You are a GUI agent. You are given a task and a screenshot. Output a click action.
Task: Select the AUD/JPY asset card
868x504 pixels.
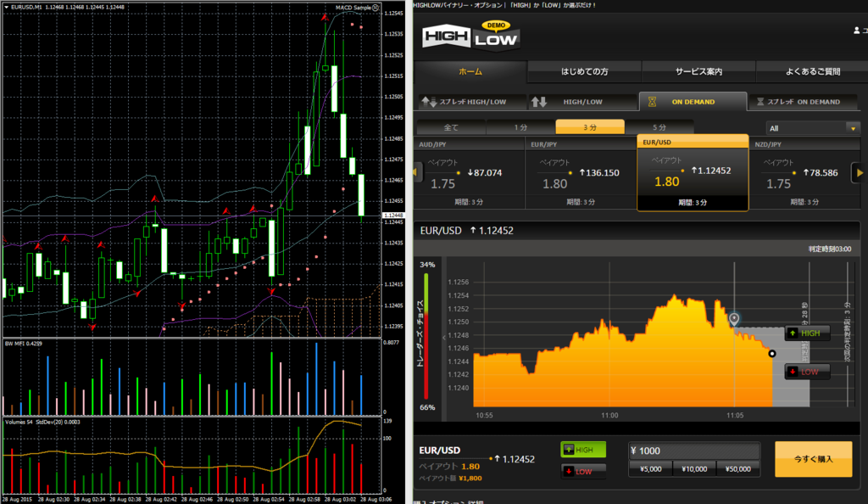(x=470, y=173)
